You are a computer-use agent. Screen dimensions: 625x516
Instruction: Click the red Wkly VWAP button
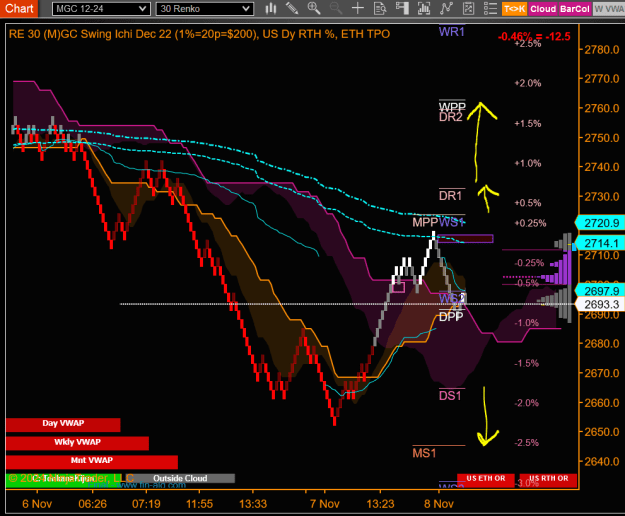point(77,443)
